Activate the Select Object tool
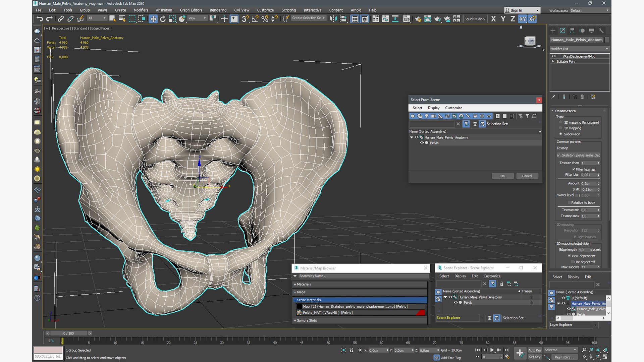Viewport: 644px width, 362px height. [x=113, y=19]
